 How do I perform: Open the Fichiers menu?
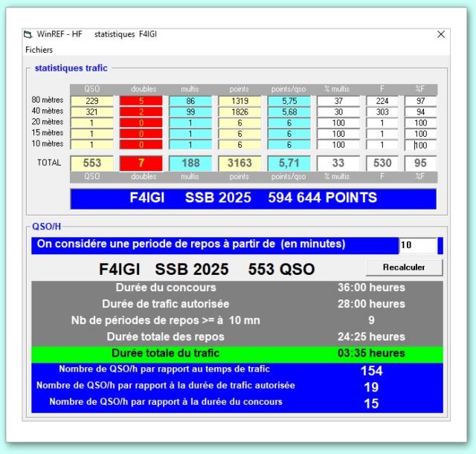pos(39,50)
